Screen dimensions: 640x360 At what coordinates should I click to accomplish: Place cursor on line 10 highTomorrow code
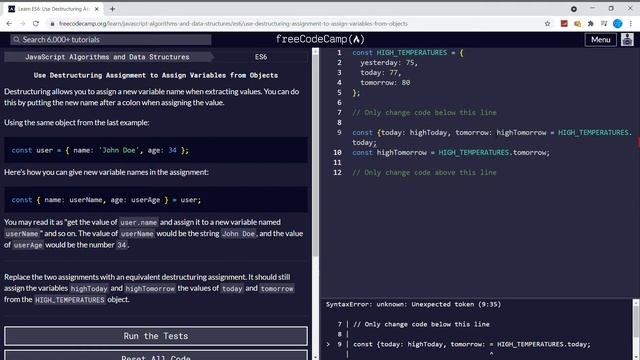[x=451, y=153]
